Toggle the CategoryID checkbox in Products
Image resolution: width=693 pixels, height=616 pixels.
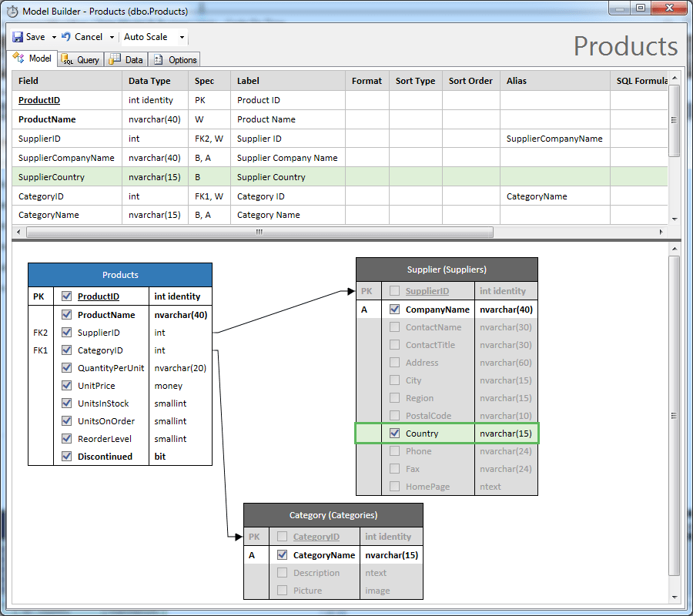(x=67, y=350)
